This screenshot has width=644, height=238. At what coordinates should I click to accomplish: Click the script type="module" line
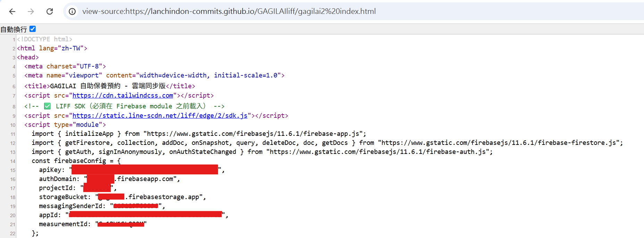click(65, 125)
